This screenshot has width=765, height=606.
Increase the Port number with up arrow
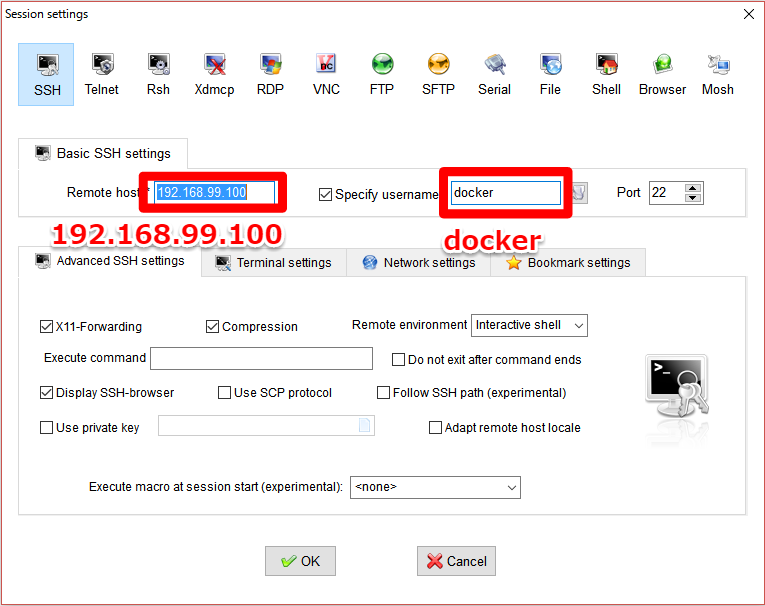[x=693, y=188]
